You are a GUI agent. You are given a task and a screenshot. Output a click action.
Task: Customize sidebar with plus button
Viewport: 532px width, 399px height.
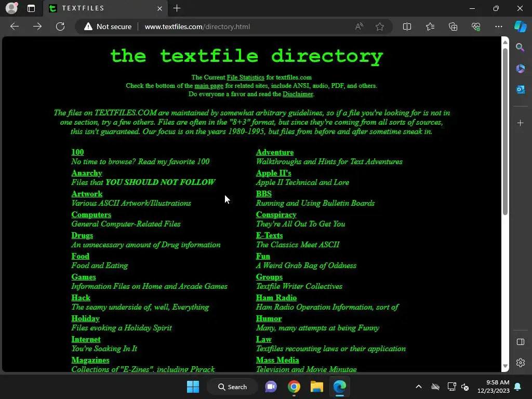pos(520,123)
